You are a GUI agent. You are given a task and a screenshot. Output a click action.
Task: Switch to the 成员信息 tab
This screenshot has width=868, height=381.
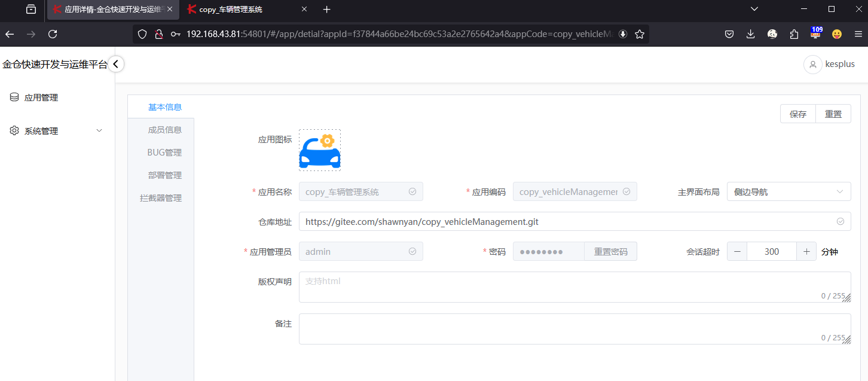coord(165,130)
